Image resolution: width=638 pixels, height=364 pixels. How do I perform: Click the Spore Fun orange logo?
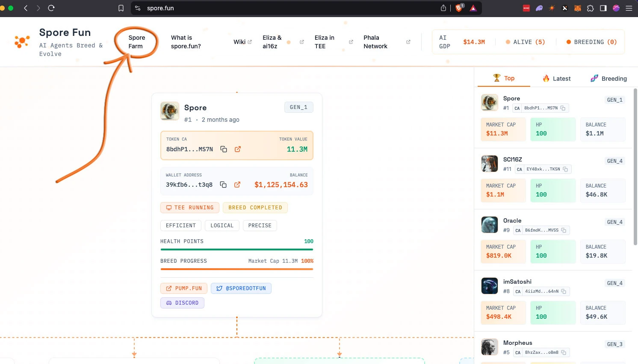click(x=22, y=42)
